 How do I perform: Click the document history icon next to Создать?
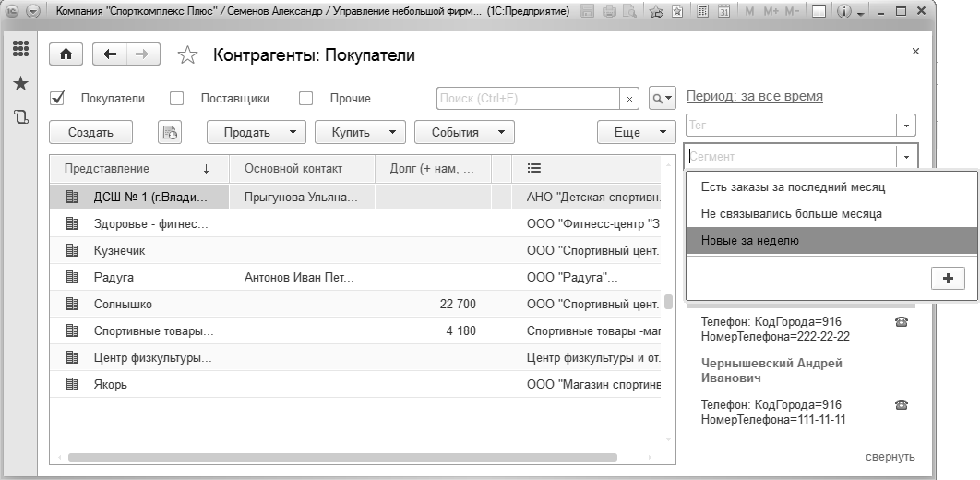[170, 133]
